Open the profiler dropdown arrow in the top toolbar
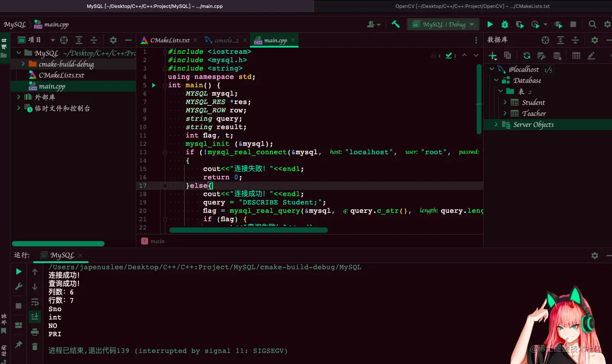This screenshot has height=364, width=612. tap(545, 25)
